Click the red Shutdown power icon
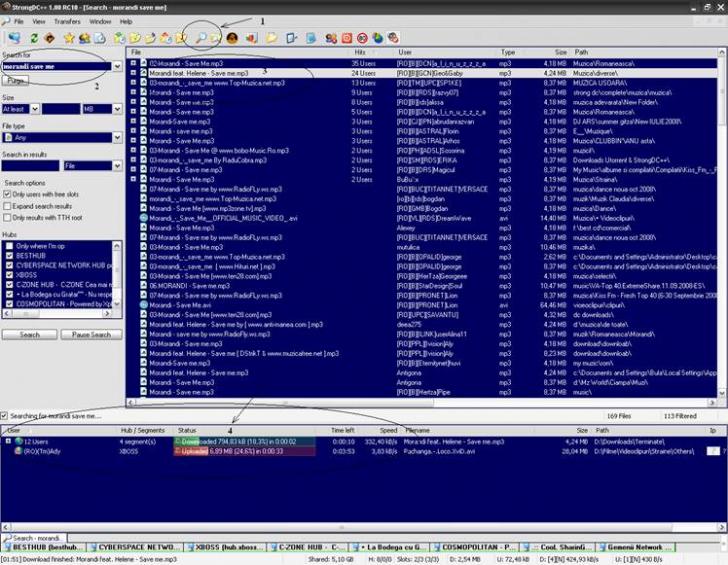 point(345,38)
